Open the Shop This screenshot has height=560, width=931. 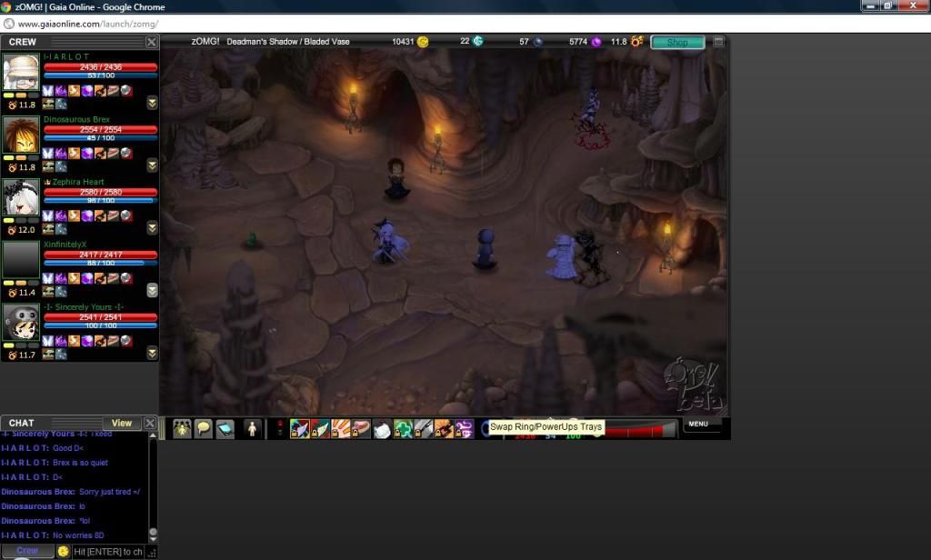[677, 42]
